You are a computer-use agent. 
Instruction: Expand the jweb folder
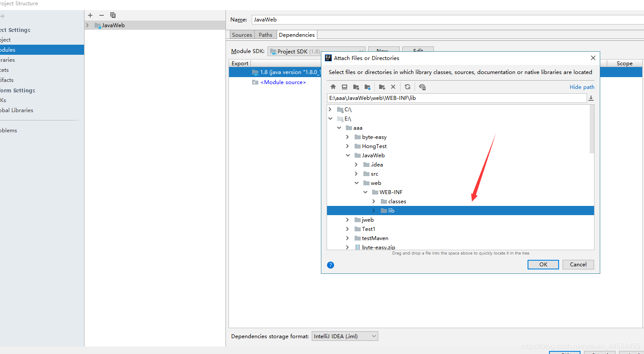click(x=348, y=220)
